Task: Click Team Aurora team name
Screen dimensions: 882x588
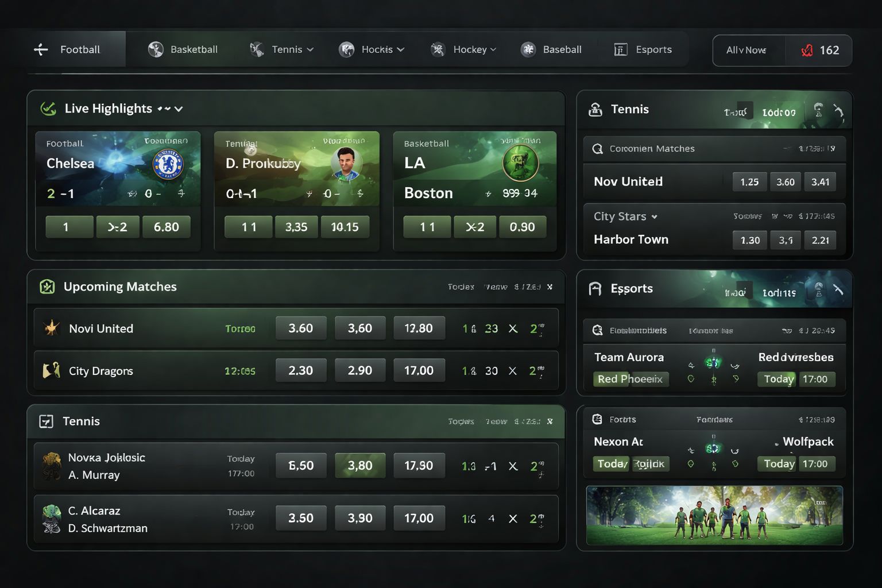Action: click(x=629, y=357)
